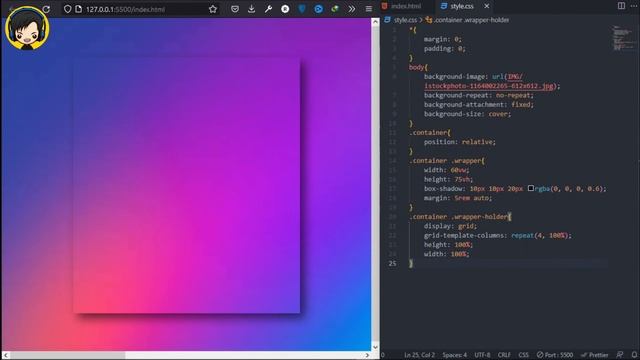Open the wrench developer tools icon
Image resolution: width=640 pixels, height=360 pixels.
268,9
